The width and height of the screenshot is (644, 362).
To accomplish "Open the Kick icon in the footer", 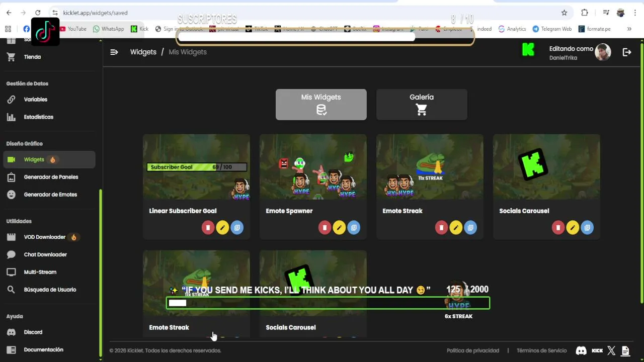I will coord(597,351).
